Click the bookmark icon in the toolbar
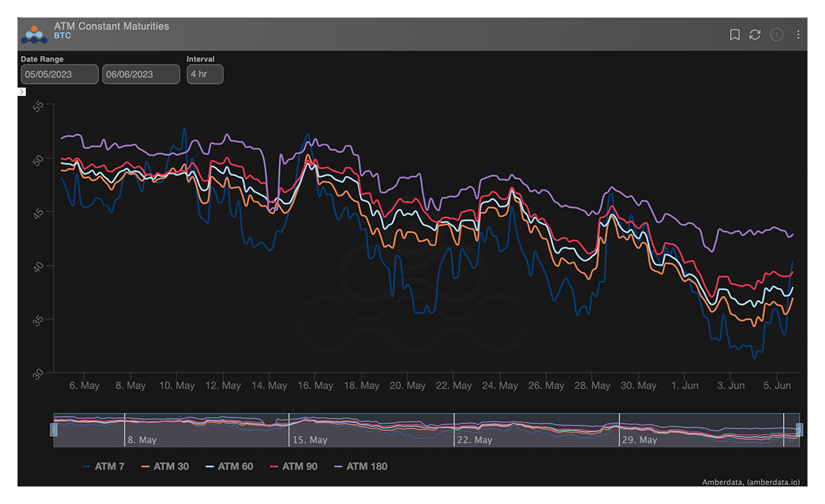 coord(734,34)
